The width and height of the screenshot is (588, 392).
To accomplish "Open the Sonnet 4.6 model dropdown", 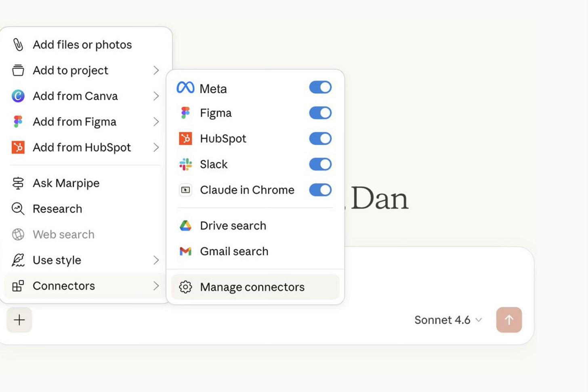I will tap(447, 320).
